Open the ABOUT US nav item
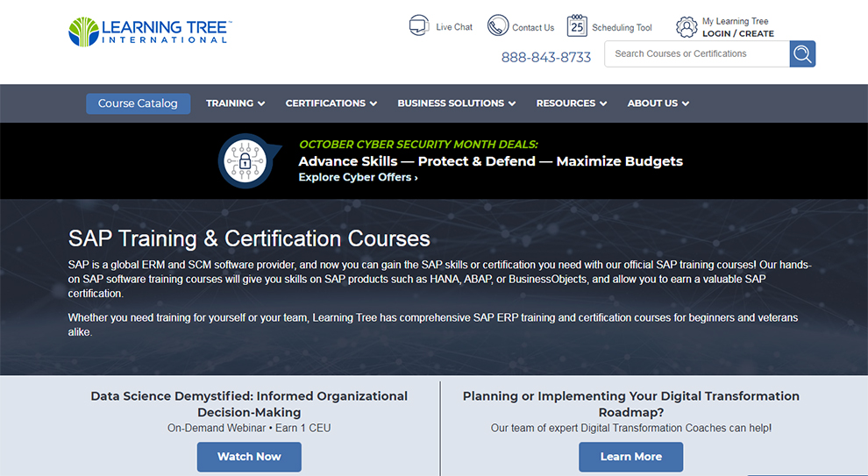This screenshot has height=476, width=868. (652, 103)
